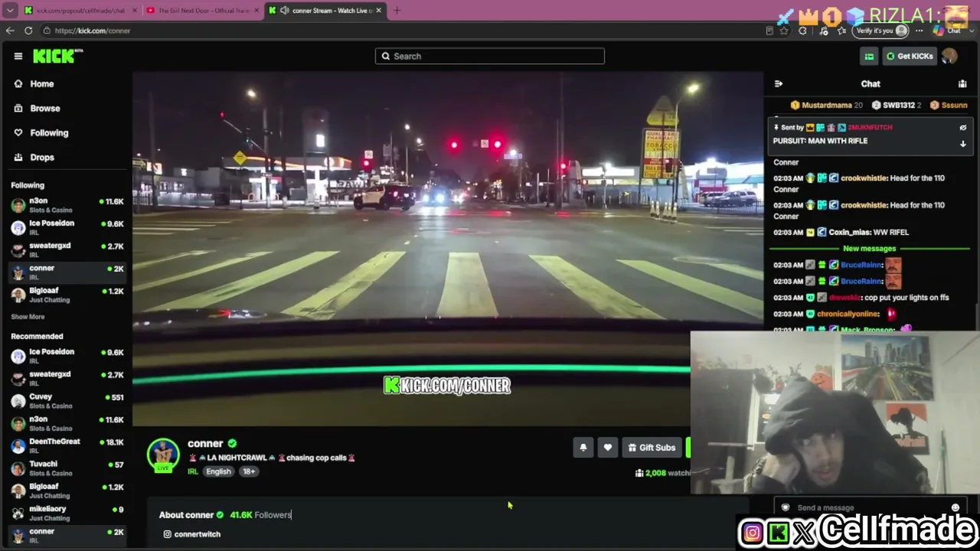Mute the conner Stream tab audio
This screenshot has width=980, height=551.
(x=285, y=11)
